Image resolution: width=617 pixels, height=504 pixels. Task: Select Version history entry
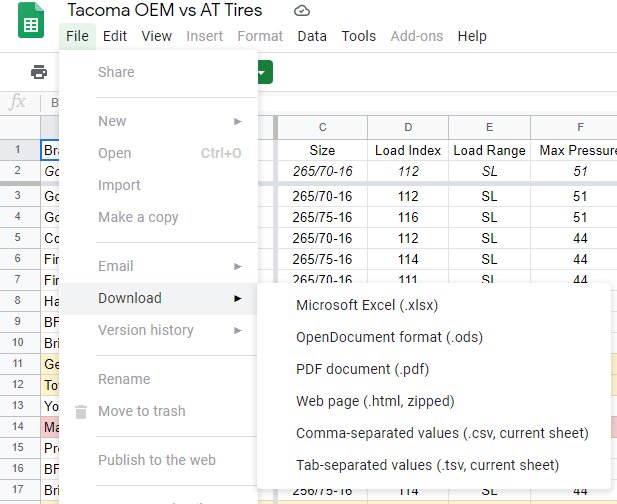[158, 330]
